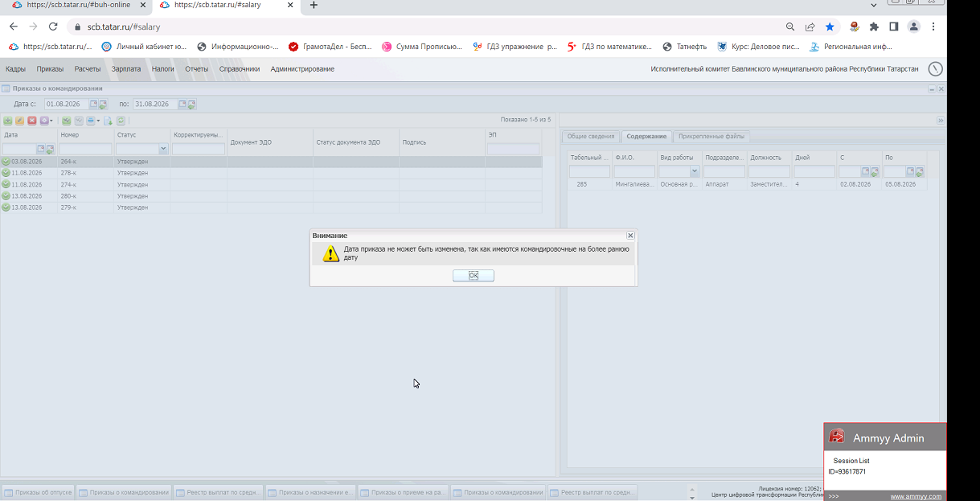Viewport: 980px width, 501px height.
Task: Click the green approve order icon
Action: click(67, 121)
